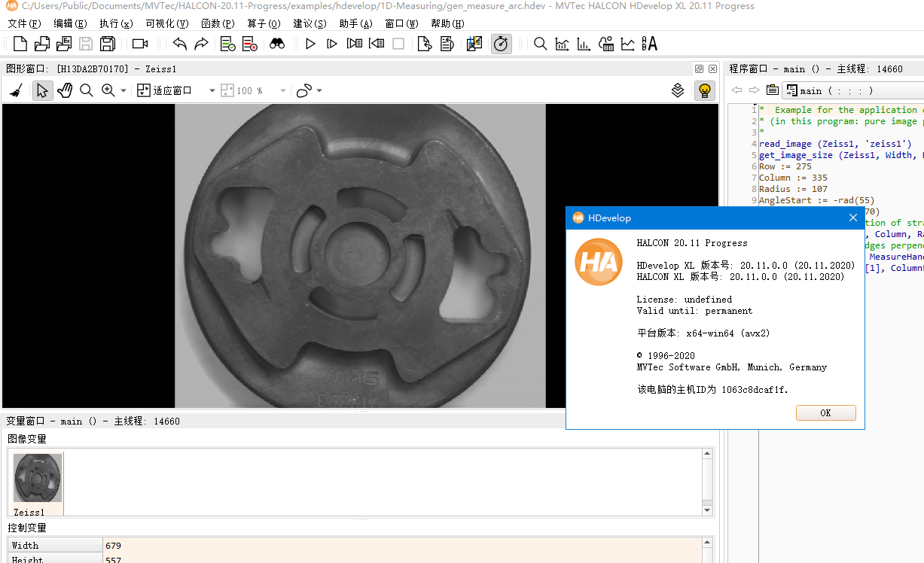Viewport: 924px width, 563px height.
Task: Click the 适应窗口 fit window button
Action: coord(167,90)
